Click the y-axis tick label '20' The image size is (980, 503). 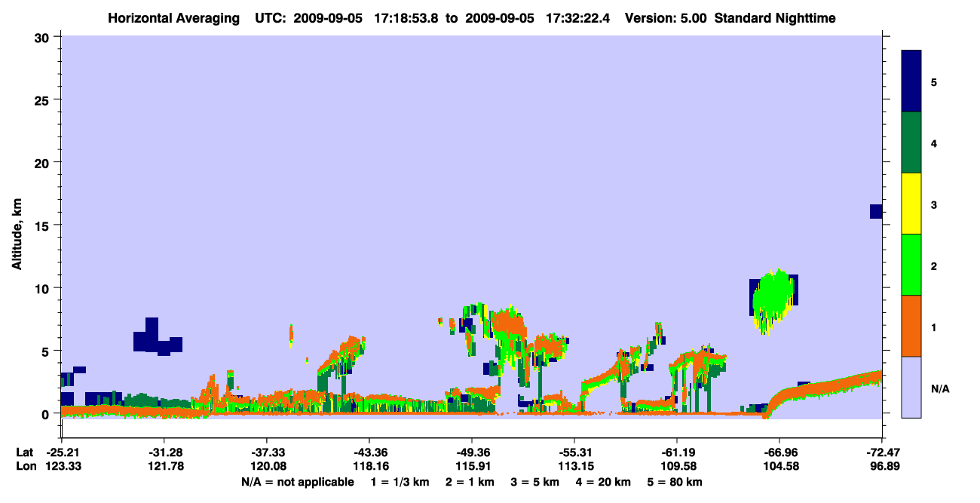(x=42, y=162)
